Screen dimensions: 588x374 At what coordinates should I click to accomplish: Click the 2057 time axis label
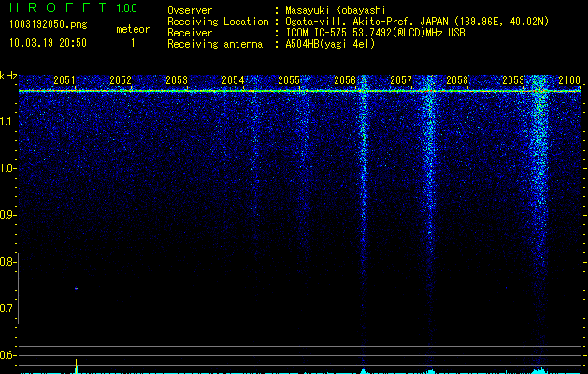(x=401, y=80)
